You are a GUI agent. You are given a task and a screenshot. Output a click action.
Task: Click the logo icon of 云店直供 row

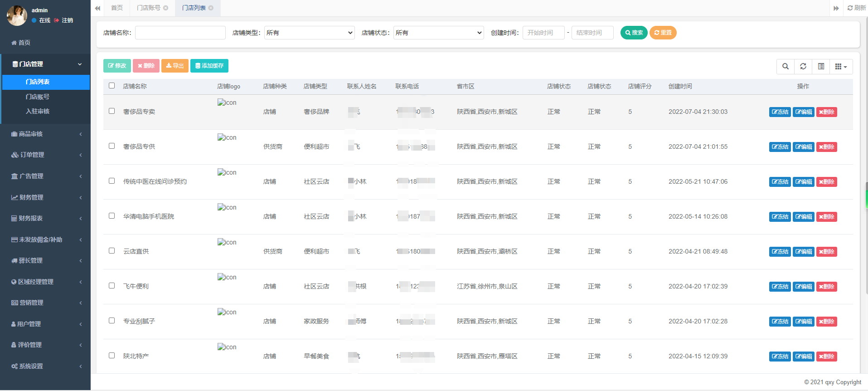pyautogui.click(x=227, y=242)
